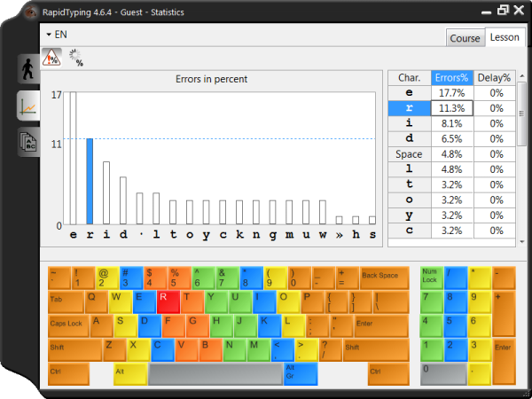The image size is (532, 399).
Task: Click the yellow Alt key
Action: (130, 374)
